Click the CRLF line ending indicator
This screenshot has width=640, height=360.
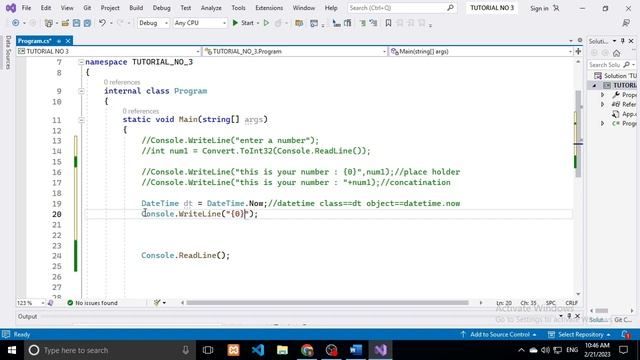(571, 303)
